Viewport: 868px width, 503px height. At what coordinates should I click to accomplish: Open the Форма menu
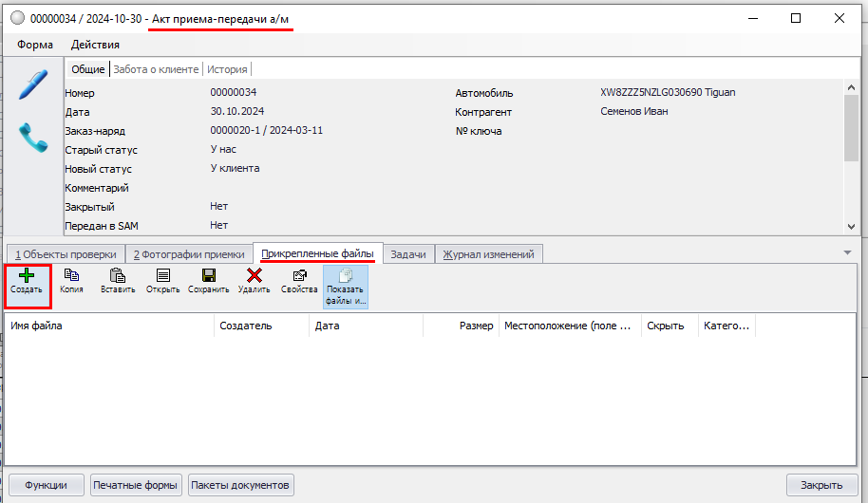coord(35,45)
